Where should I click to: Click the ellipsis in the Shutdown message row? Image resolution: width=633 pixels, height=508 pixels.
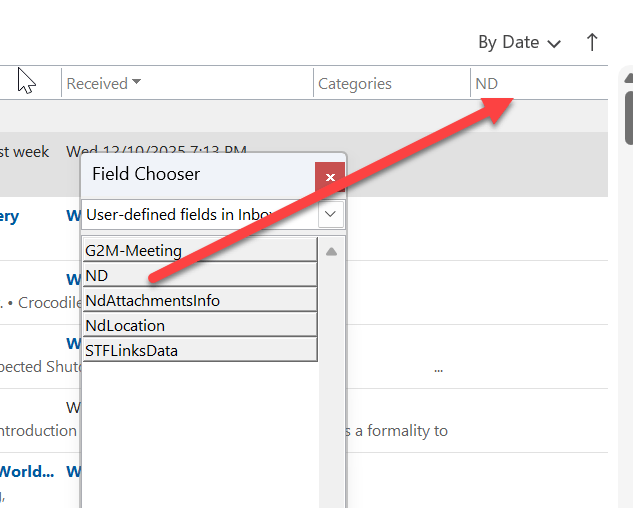[x=438, y=369]
